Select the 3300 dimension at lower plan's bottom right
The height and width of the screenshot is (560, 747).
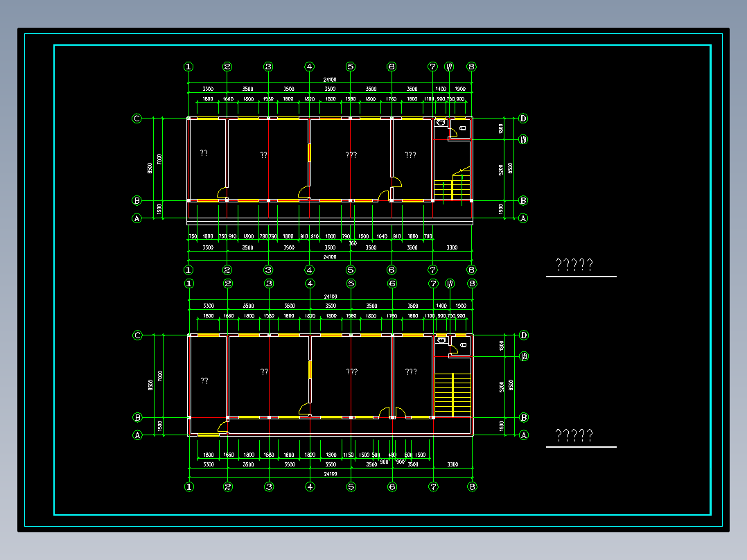(452, 464)
